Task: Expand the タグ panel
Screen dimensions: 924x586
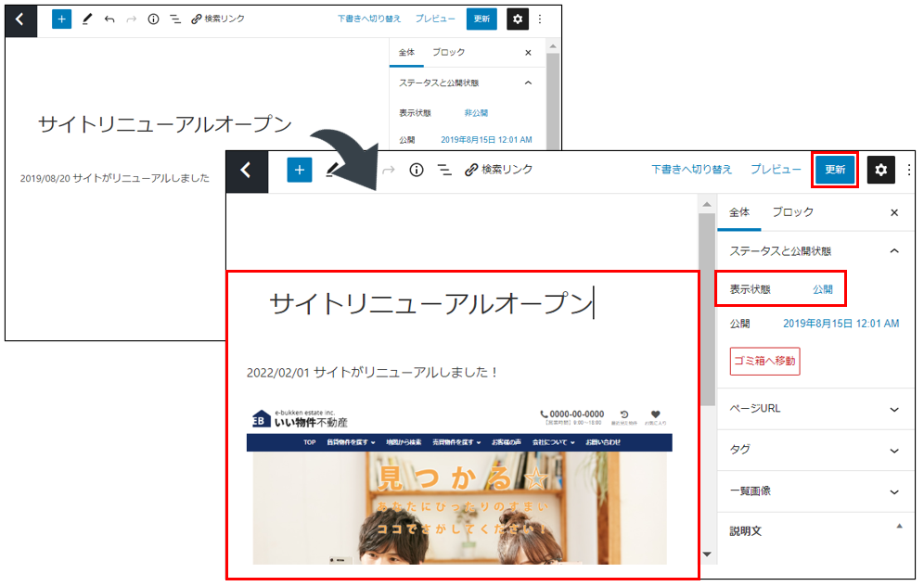Action: click(894, 450)
